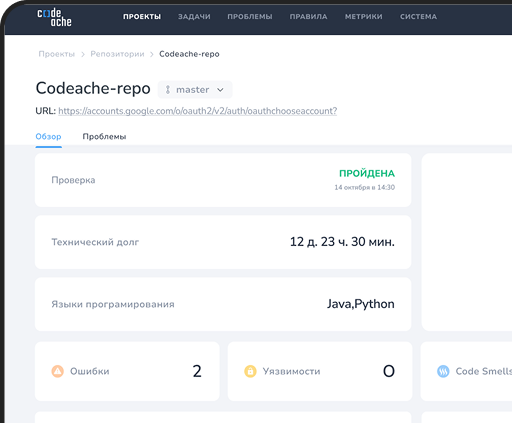Click the Уязвимости card showing 0
Screen dimensions: 512x423
click(x=320, y=371)
